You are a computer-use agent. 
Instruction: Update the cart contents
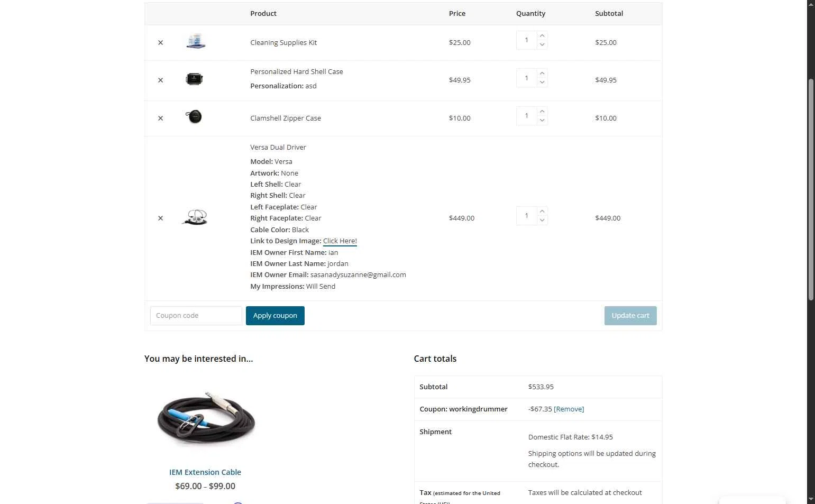click(630, 316)
